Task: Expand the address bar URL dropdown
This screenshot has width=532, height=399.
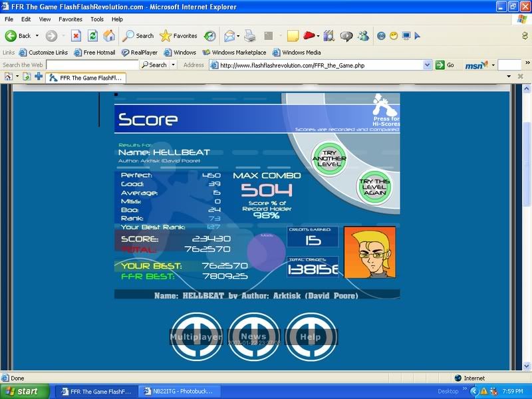Action: 428,65
